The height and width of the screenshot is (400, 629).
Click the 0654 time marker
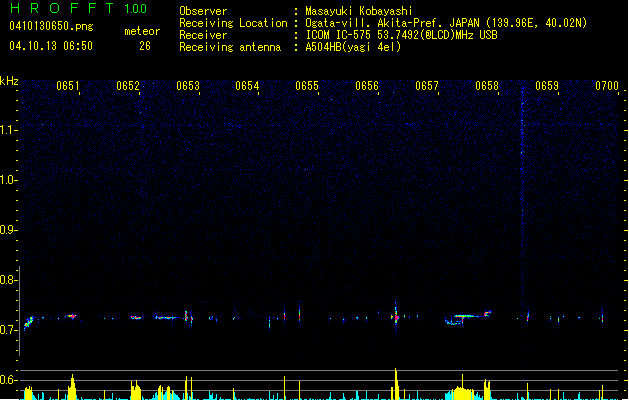click(x=247, y=86)
